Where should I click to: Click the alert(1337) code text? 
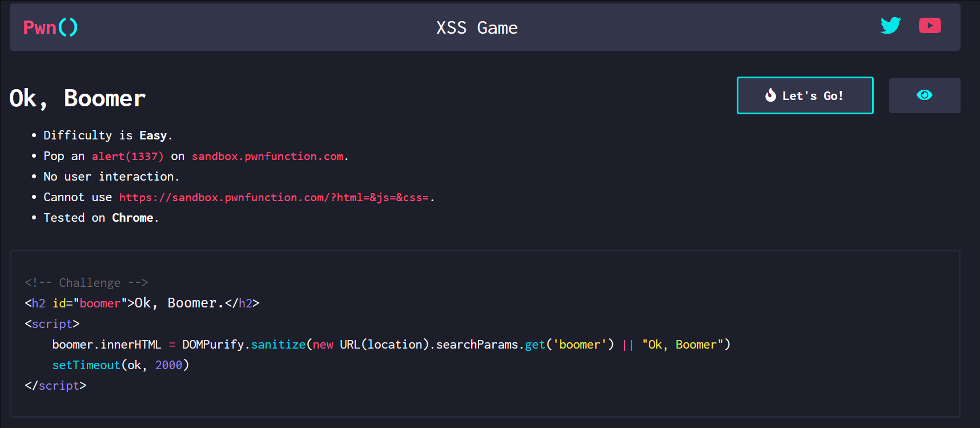[128, 157]
